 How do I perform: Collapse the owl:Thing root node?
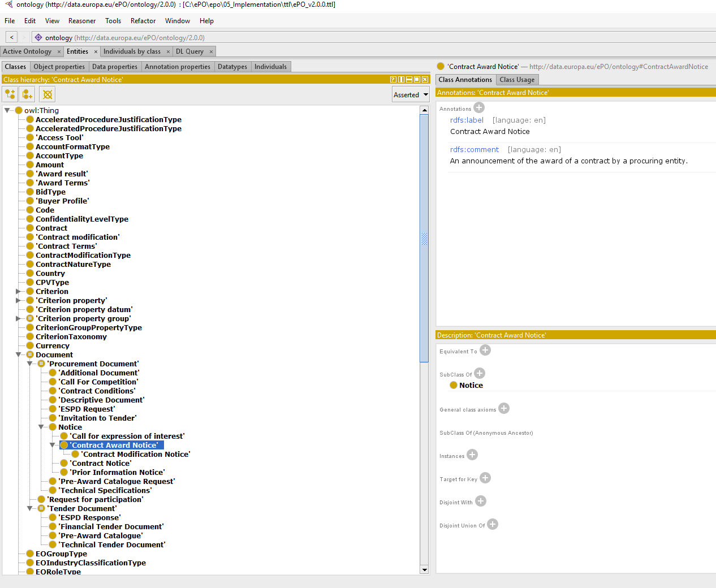7,111
